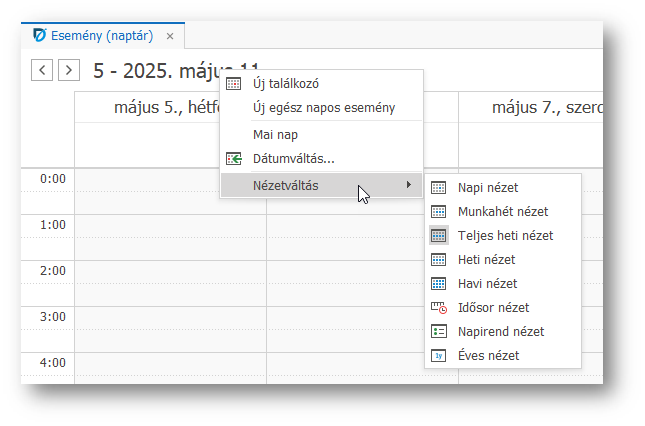Click the 3:00 time slot label
645x426 pixels.
click(x=52, y=316)
